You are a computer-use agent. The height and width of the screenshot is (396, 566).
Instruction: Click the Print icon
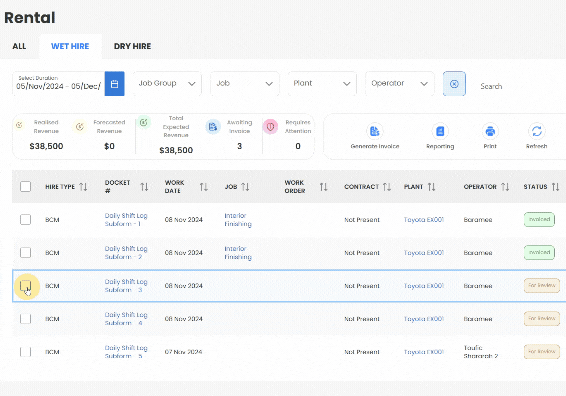490,131
